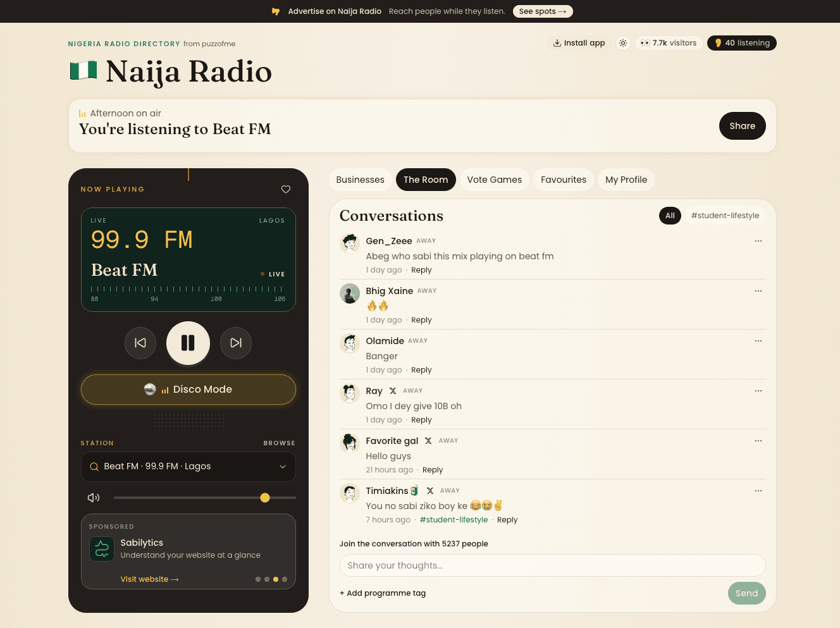Screen dimensions: 840x628
Task: Go to the Favourites tab
Action: tap(564, 180)
